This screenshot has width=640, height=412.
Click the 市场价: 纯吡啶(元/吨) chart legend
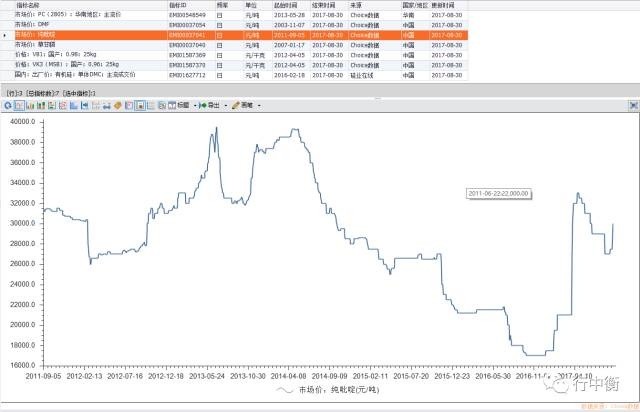coord(329,390)
